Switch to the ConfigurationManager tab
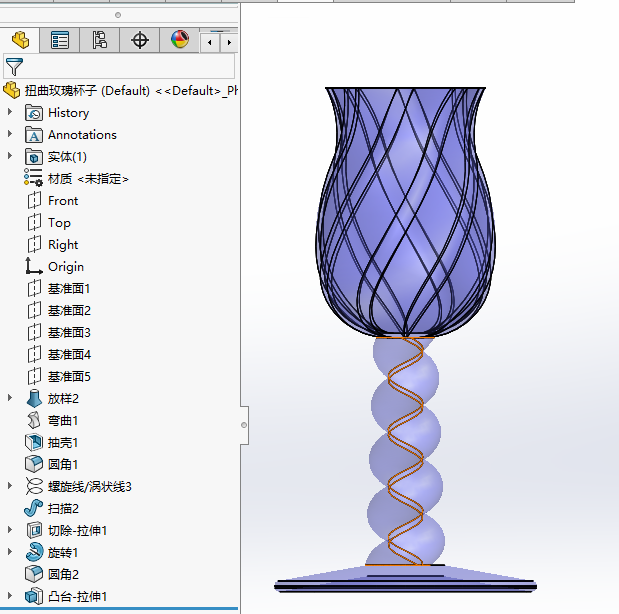Image resolution: width=619 pixels, height=614 pixels. pyautogui.click(x=99, y=40)
